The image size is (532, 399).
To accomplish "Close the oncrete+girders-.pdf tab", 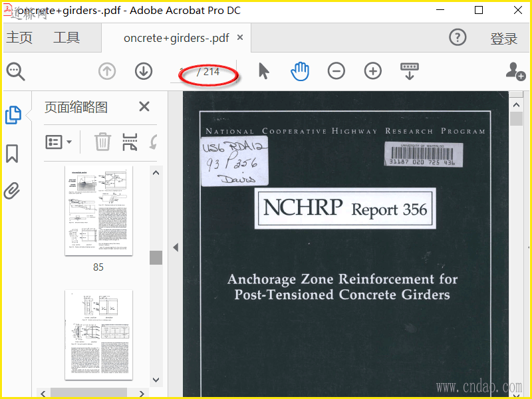I will pyautogui.click(x=240, y=37).
